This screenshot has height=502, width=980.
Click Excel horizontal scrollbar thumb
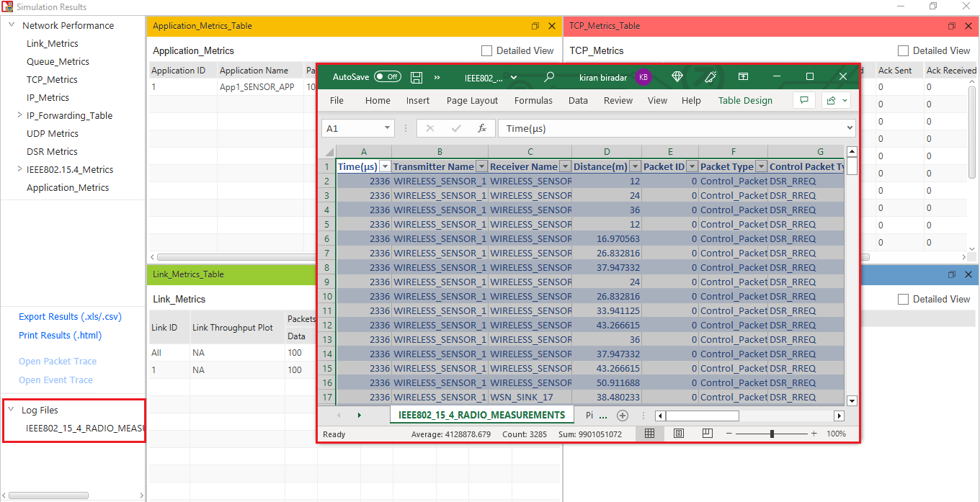(703, 416)
